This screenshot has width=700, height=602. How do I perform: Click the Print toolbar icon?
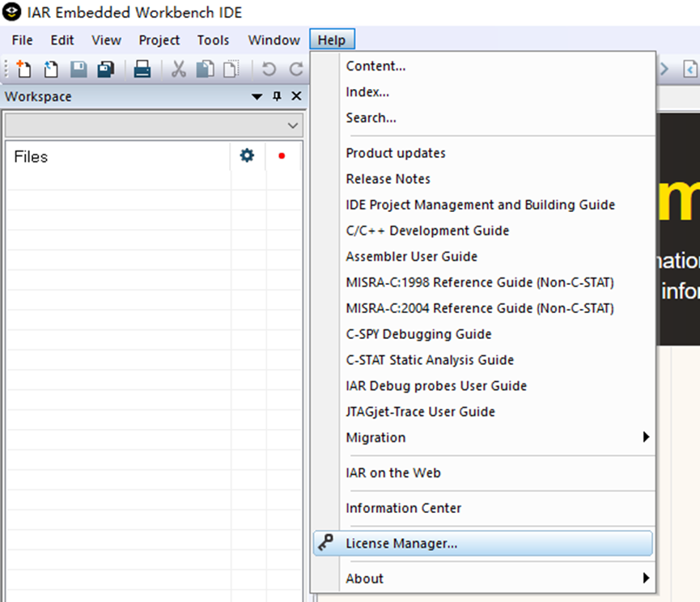(142, 69)
